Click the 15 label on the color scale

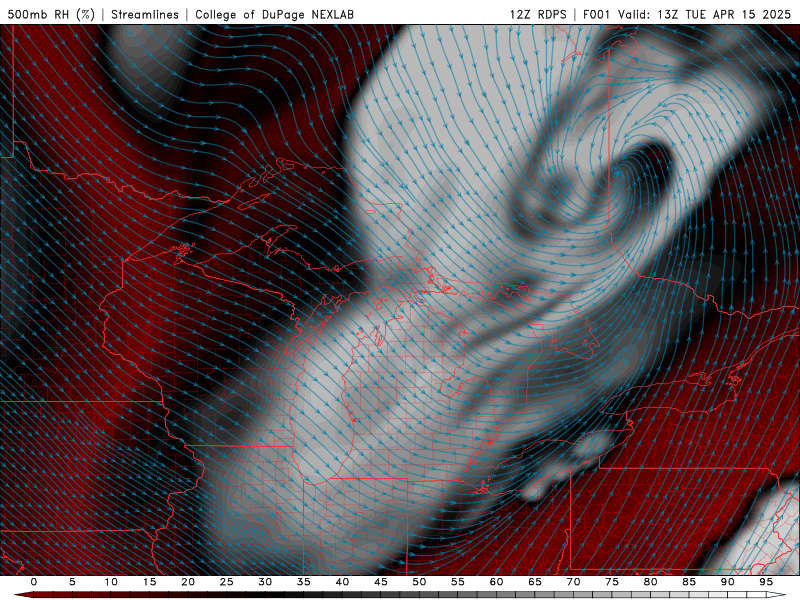(x=149, y=582)
